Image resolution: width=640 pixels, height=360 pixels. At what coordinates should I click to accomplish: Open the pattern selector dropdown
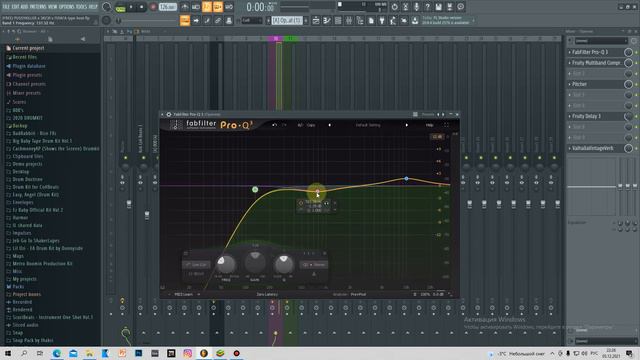[x=287, y=20]
